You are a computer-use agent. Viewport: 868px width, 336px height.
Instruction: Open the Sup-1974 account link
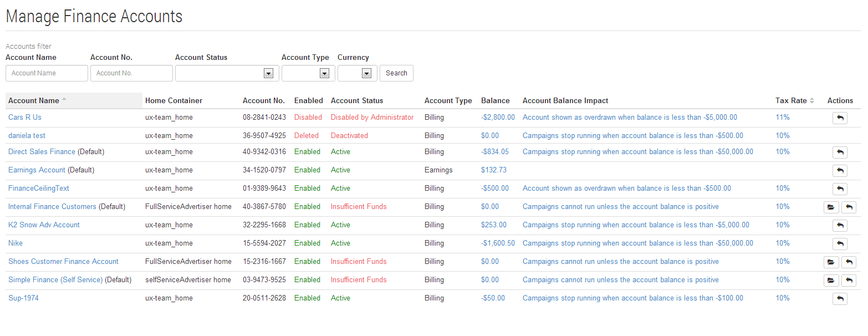[x=23, y=298]
